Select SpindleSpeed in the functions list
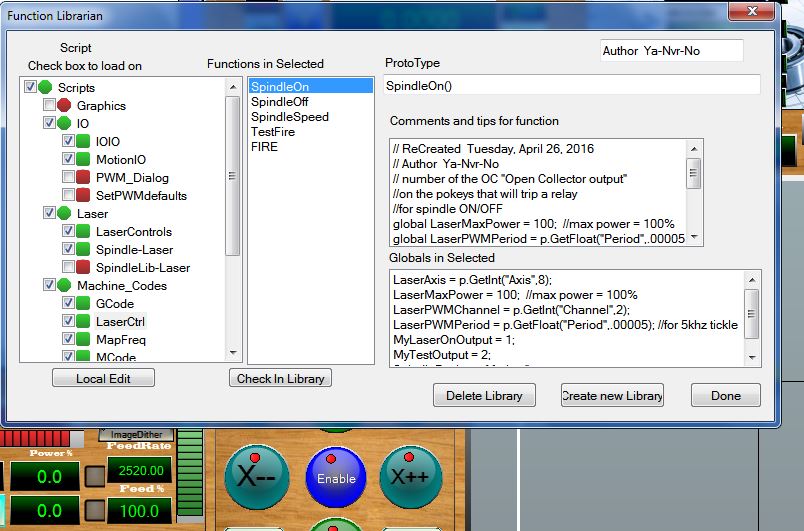 289,117
